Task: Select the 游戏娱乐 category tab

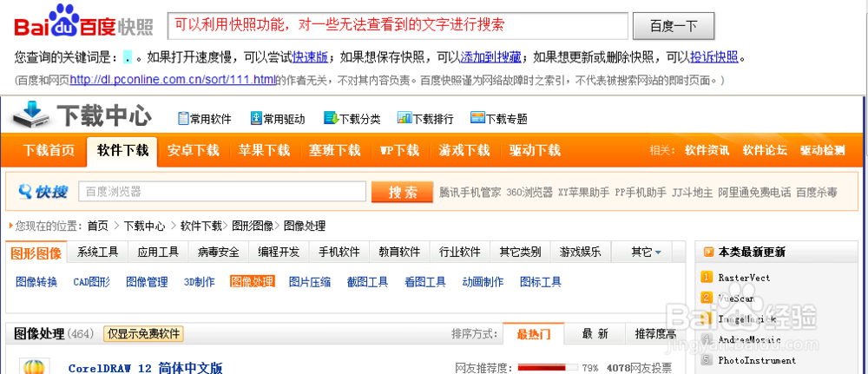Action: pos(580,253)
